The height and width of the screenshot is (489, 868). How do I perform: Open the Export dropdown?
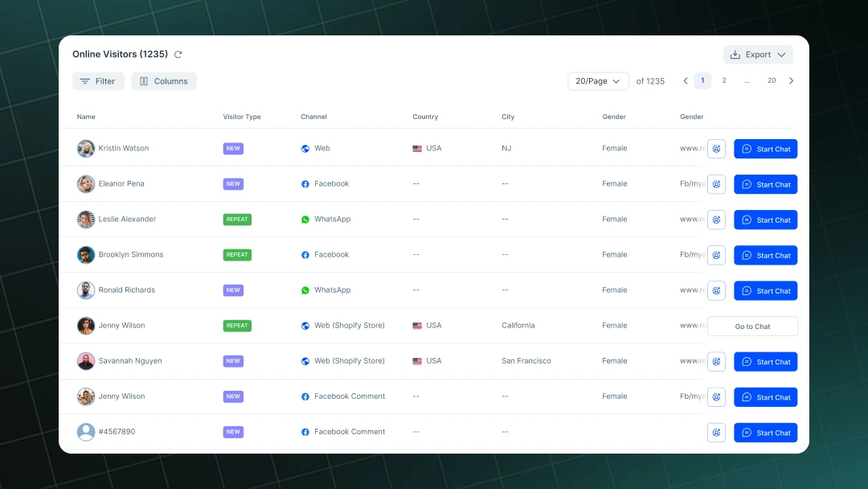(x=758, y=54)
